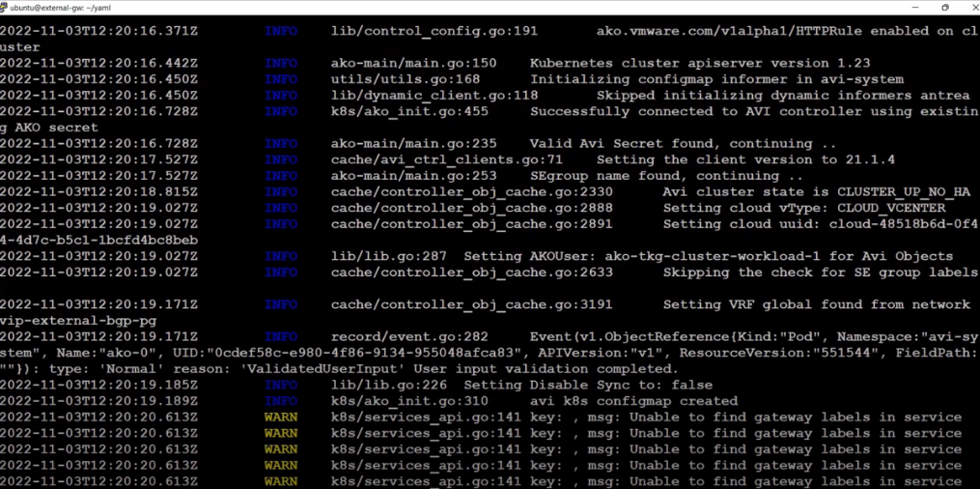Click the CLOUD_VCENTER vType value
This screenshot has height=489, width=980.
[891, 209]
